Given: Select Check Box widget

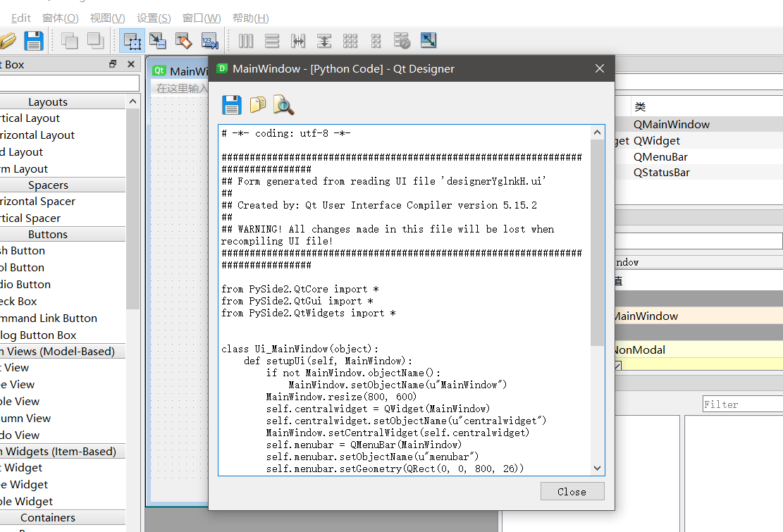Looking at the screenshot, I should point(63,302).
